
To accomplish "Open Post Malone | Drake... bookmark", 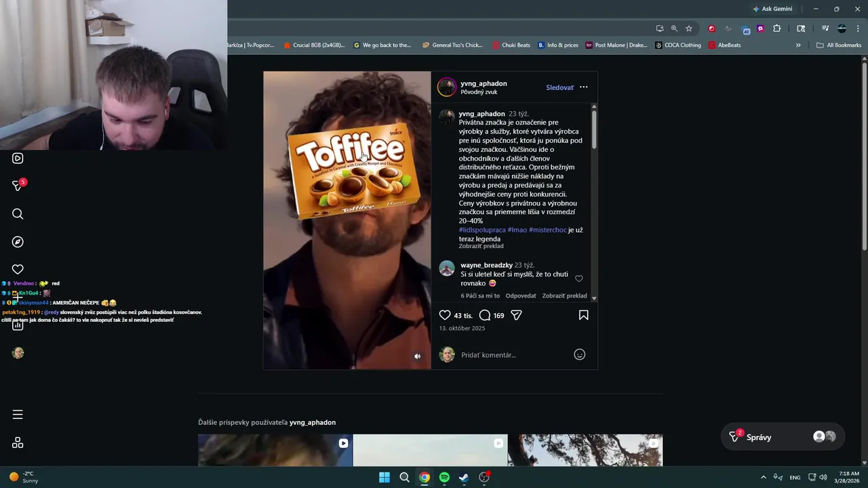I will (616, 45).
